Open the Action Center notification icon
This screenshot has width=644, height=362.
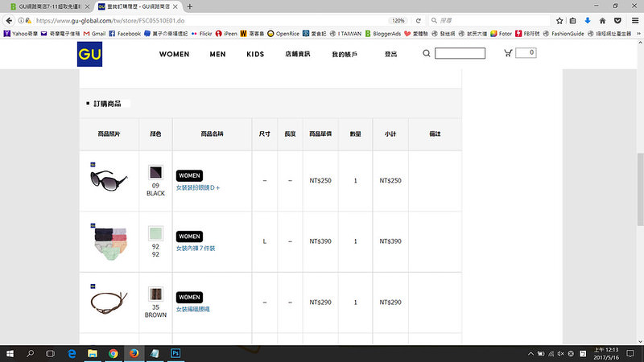coord(630,353)
